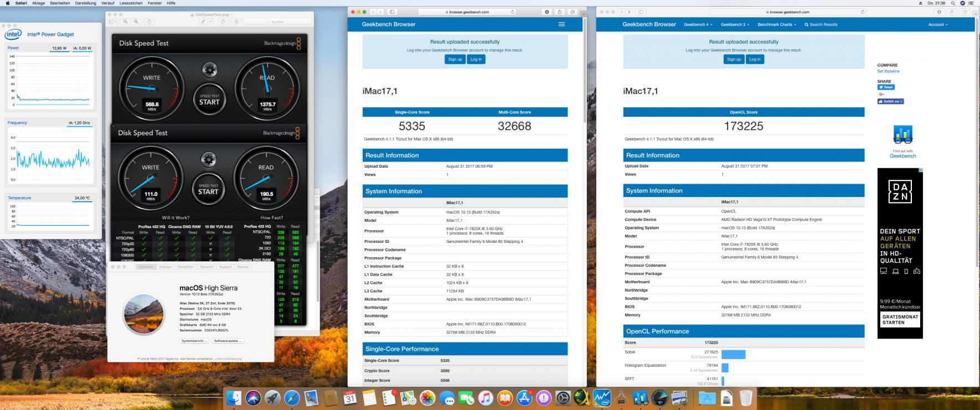Click Preview markup pen tool icon
This screenshot has width=980, height=410.
tap(203, 22)
